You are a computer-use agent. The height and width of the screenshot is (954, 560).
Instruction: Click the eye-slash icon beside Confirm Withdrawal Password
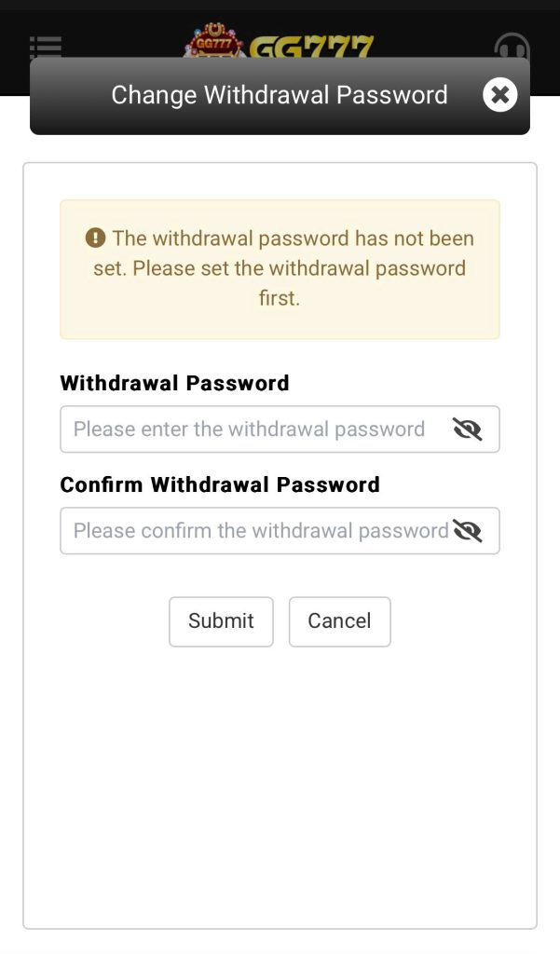[x=469, y=531]
